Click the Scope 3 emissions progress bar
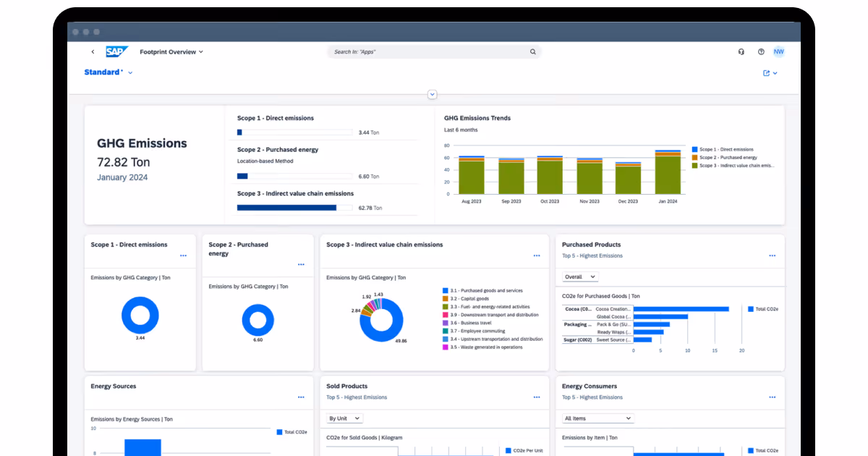The image size is (868, 456). point(294,207)
